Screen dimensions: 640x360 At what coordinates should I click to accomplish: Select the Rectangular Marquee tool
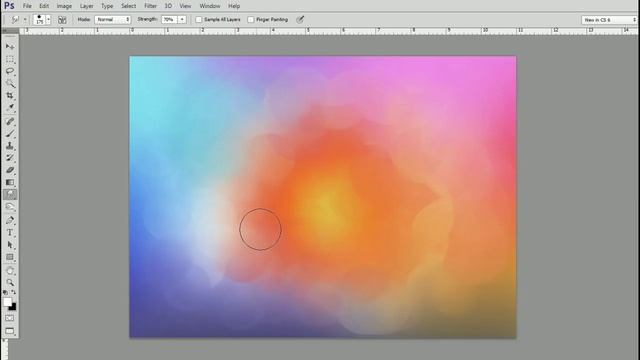pyautogui.click(x=10, y=60)
